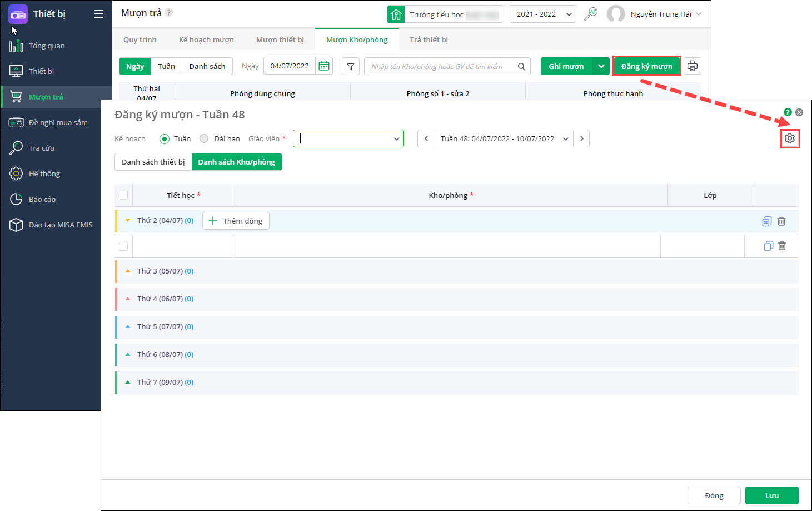Switch to Mượn Kho/phòng tab

(357, 39)
